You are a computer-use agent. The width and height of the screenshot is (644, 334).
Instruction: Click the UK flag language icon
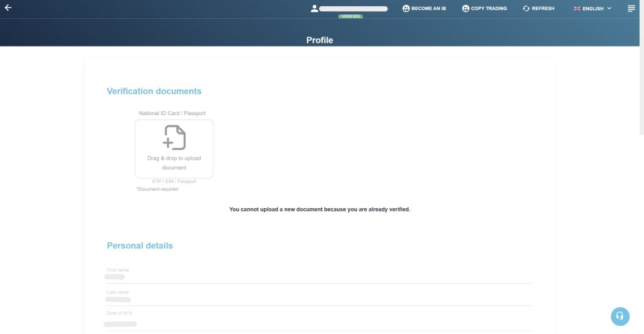click(577, 9)
